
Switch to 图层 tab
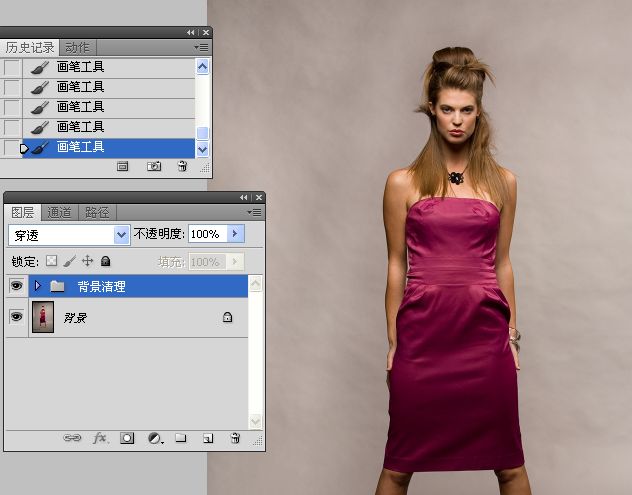tap(23, 212)
